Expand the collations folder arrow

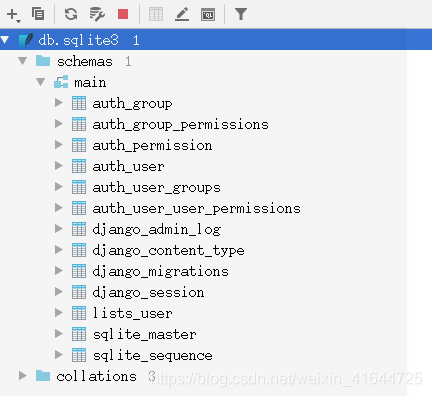(x=23, y=376)
